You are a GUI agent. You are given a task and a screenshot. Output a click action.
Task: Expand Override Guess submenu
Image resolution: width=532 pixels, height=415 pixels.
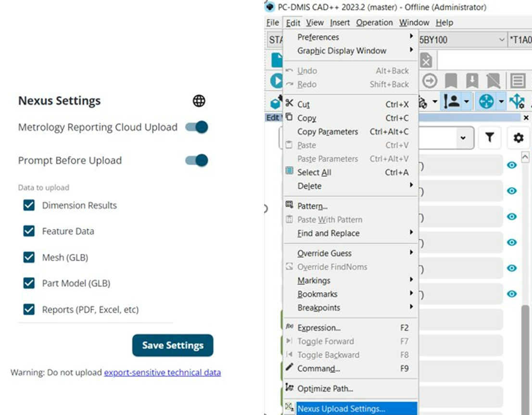tap(350, 253)
